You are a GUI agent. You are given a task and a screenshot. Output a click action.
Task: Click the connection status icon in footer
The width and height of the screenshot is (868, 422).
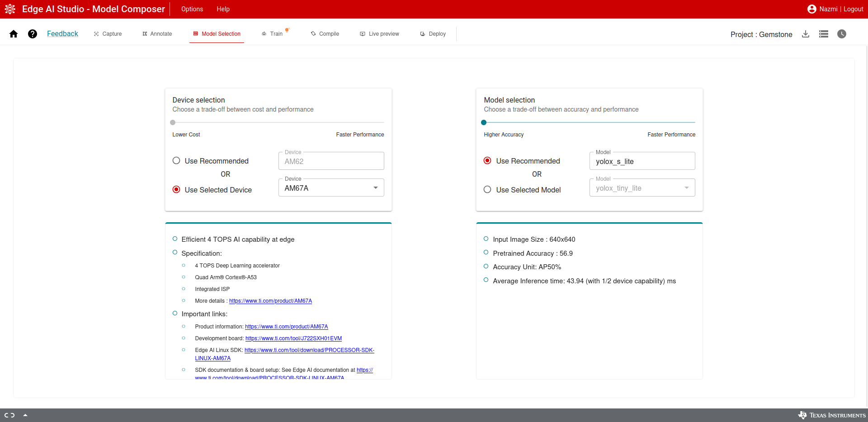[9, 415]
